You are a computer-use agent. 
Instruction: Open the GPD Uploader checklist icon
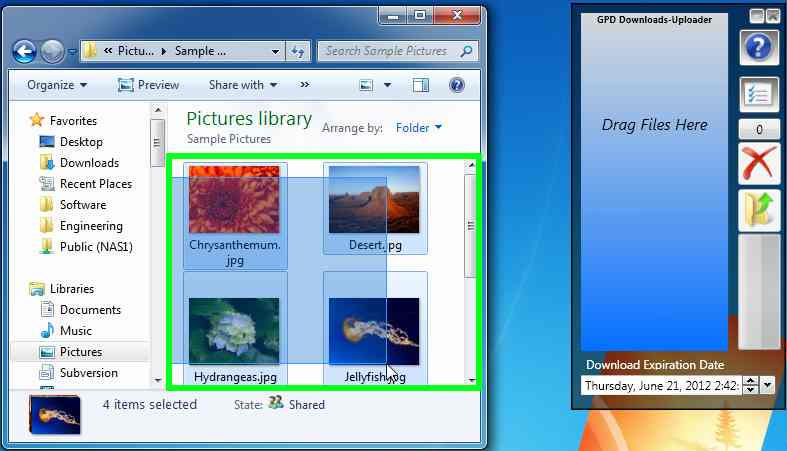point(758,94)
